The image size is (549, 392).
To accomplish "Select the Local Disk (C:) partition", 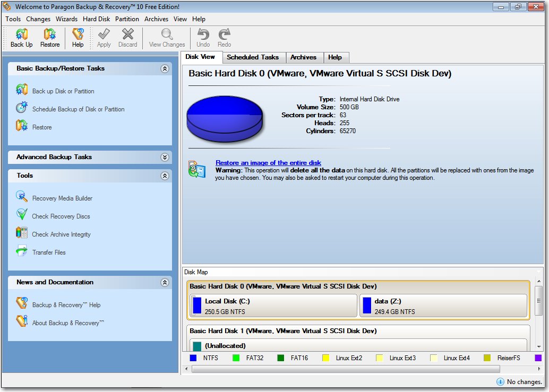I will coord(273,306).
